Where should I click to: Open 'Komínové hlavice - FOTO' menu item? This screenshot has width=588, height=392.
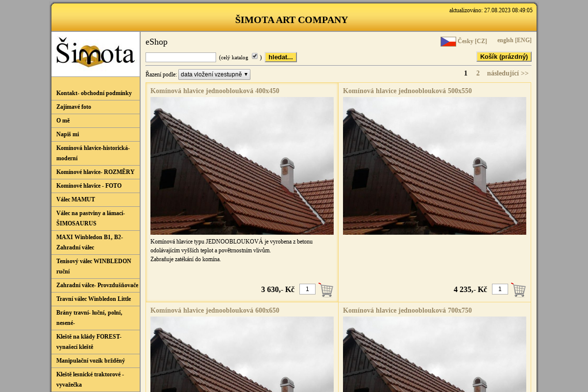click(x=96, y=186)
